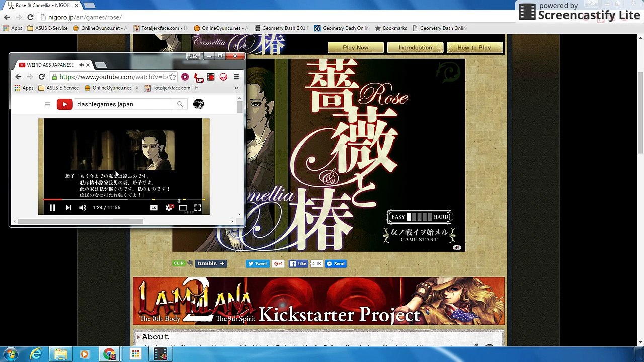Reload the nigoro.jp page
Image resolution: width=644 pixels, height=362 pixels.
[30, 17]
